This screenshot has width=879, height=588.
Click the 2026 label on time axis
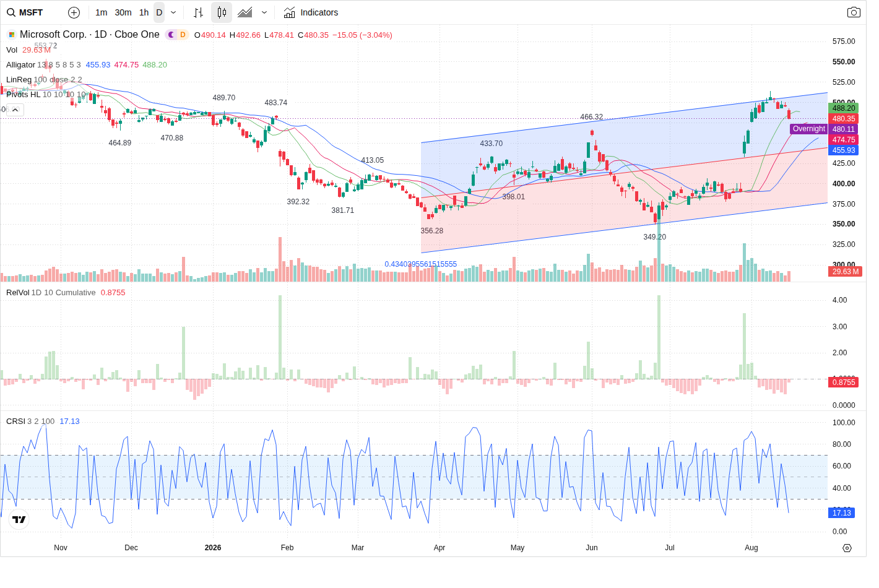213,548
